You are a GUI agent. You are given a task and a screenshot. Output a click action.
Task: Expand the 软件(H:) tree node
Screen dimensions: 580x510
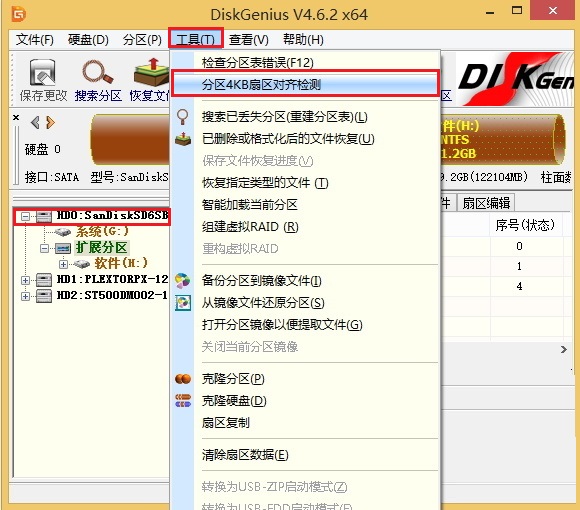point(63,264)
